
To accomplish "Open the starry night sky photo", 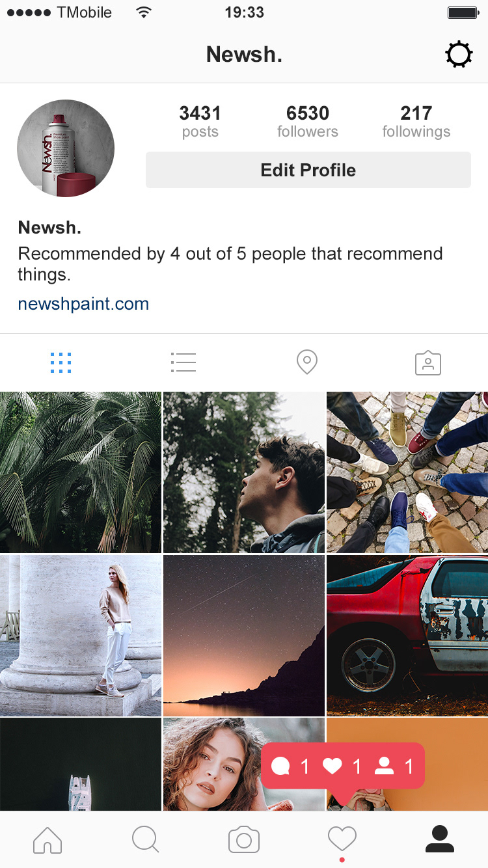I will click(x=244, y=636).
